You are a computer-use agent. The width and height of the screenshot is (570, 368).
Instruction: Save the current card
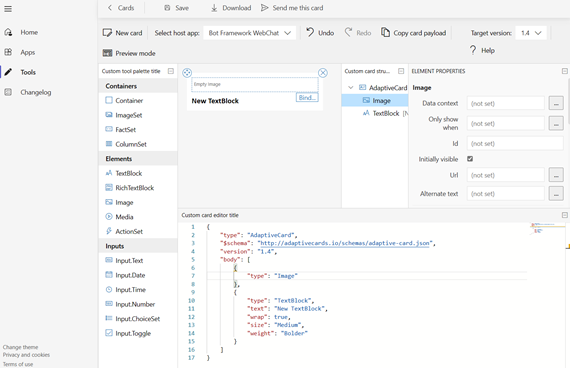[x=176, y=8]
